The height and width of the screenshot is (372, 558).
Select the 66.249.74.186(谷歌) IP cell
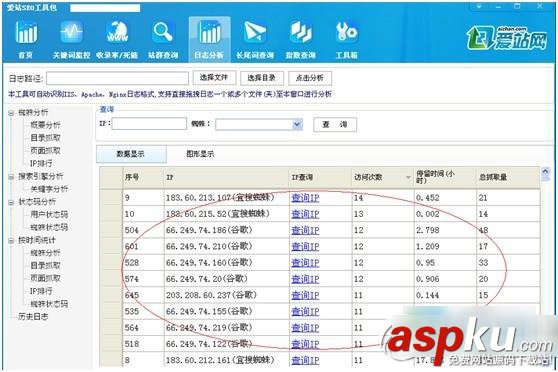point(226,230)
